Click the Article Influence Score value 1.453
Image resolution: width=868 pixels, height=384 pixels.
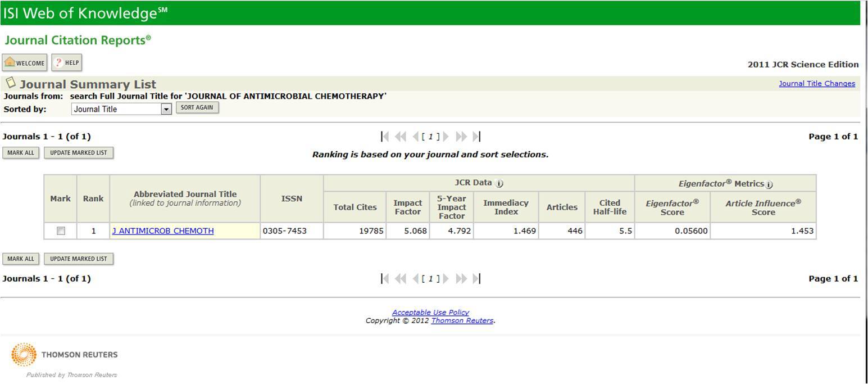click(x=802, y=231)
